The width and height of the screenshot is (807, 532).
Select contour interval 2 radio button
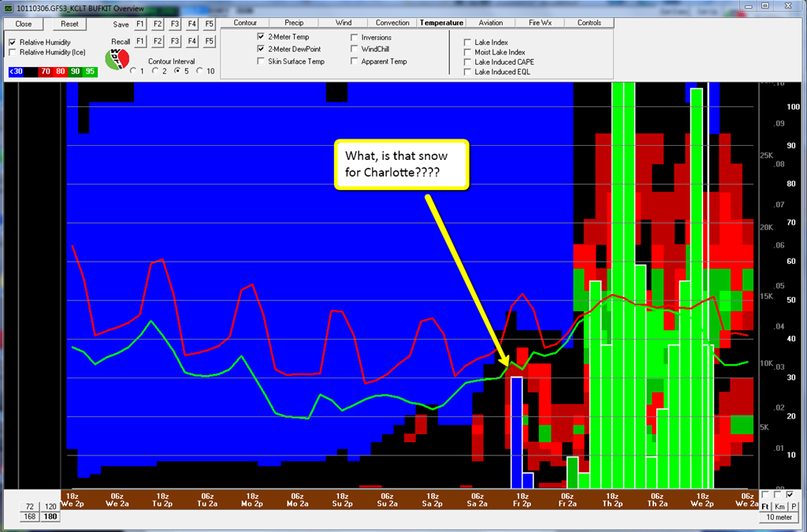point(155,71)
